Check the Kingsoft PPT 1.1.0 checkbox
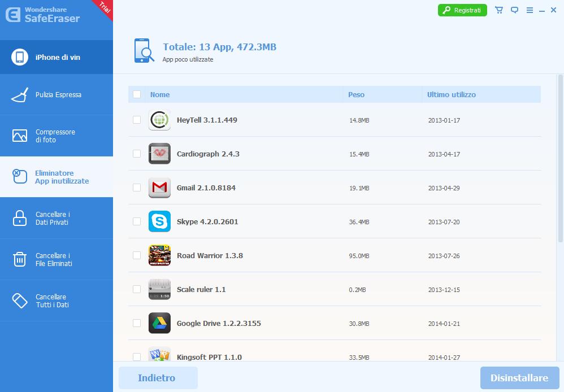The width and height of the screenshot is (564, 392). coord(137,357)
